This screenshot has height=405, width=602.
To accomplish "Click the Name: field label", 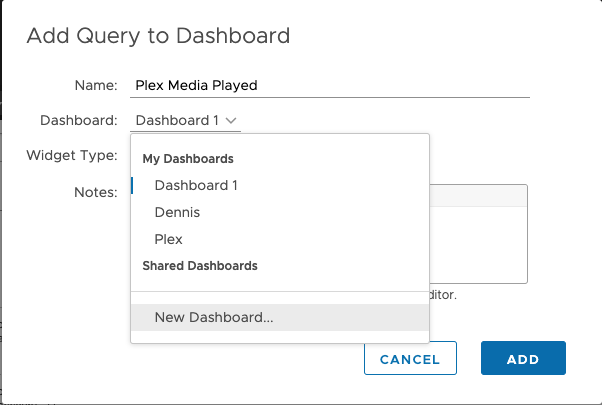I will (x=96, y=85).
